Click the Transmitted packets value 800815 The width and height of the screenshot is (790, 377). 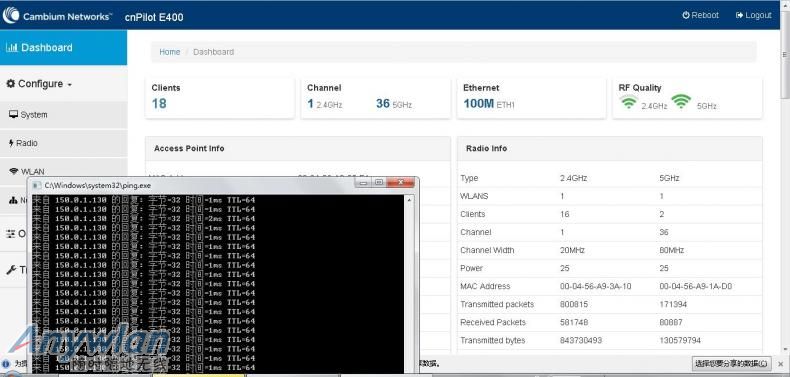click(x=574, y=304)
